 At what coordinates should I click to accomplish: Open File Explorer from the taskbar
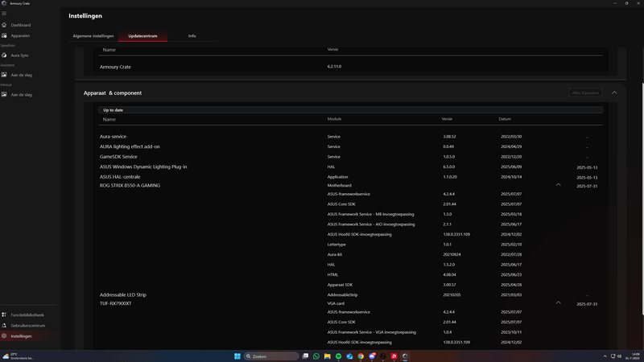[328, 356]
